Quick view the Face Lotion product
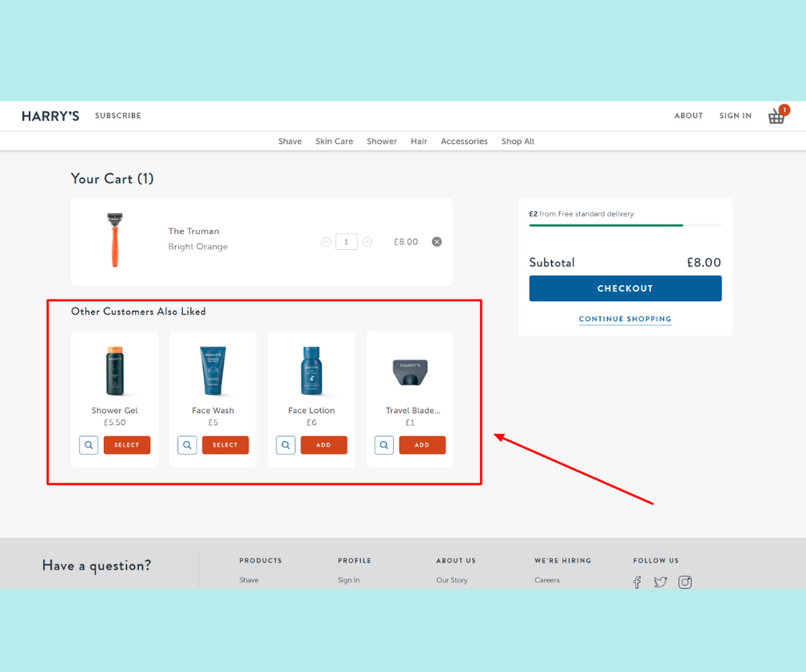 286,445
